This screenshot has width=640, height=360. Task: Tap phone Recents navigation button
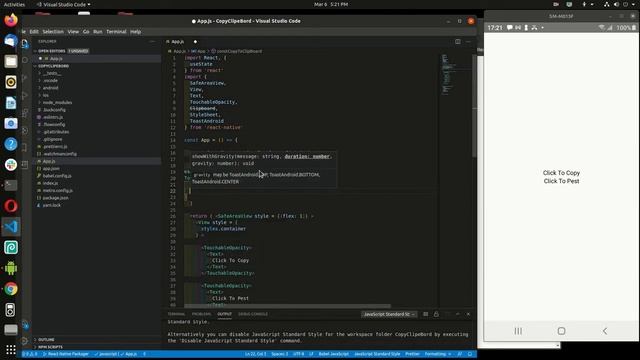pos(518,331)
